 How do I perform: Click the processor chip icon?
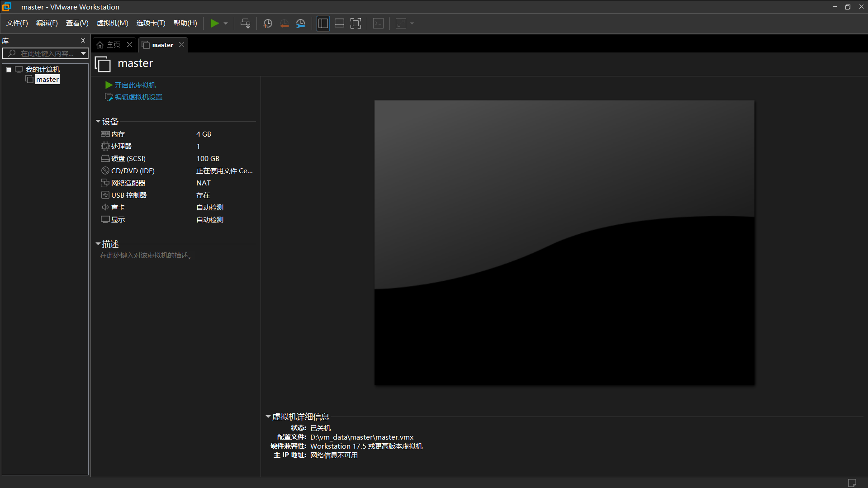[x=105, y=146]
